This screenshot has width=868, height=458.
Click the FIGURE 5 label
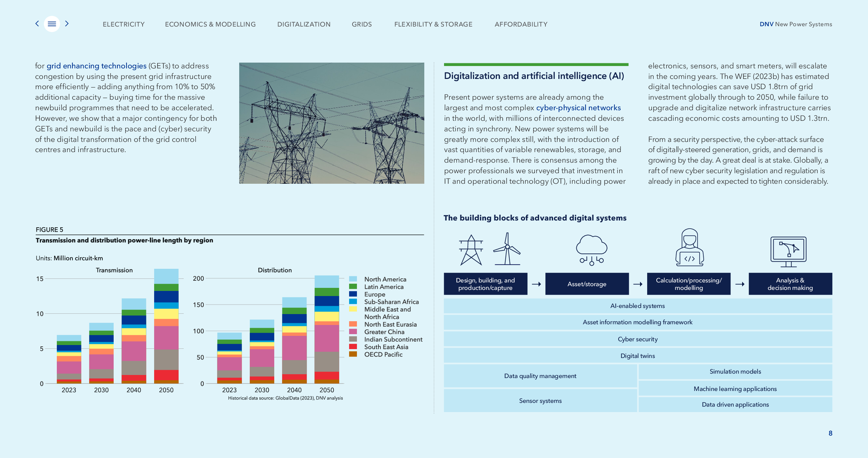pyautogui.click(x=49, y=230)
